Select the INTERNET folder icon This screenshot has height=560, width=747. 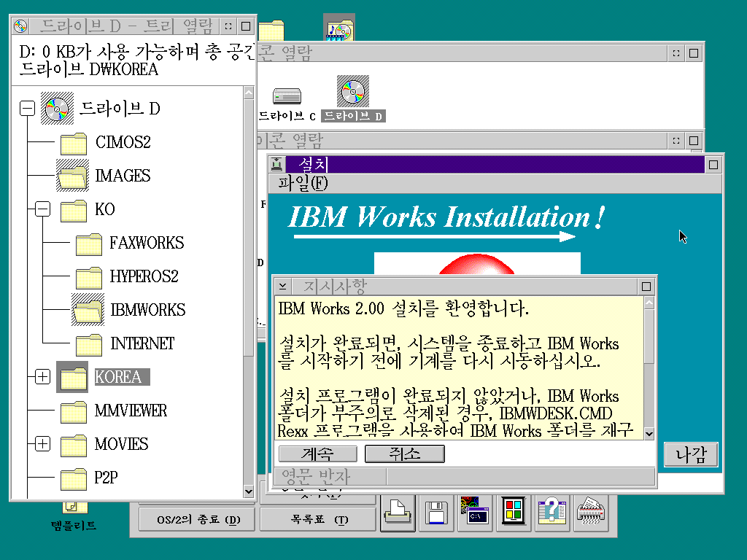click(88, 344)
